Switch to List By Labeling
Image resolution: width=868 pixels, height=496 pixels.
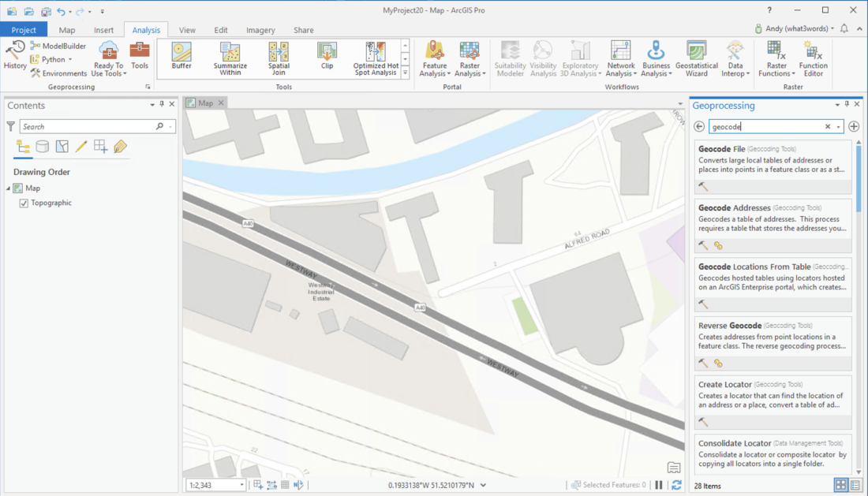(120, 147)
